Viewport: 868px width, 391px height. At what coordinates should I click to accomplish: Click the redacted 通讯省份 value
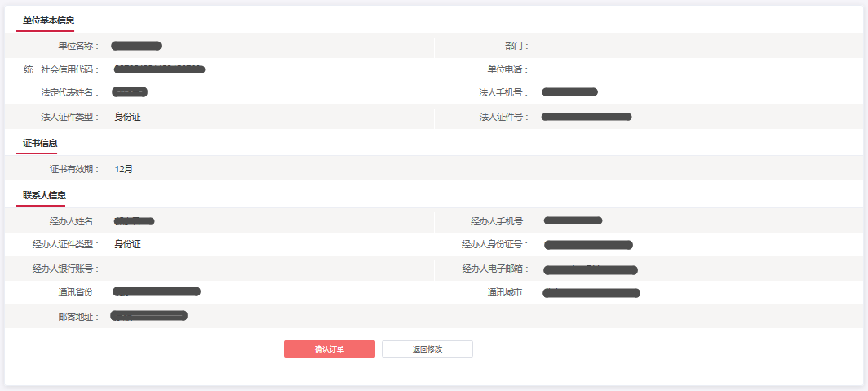(x=157, y=291)
